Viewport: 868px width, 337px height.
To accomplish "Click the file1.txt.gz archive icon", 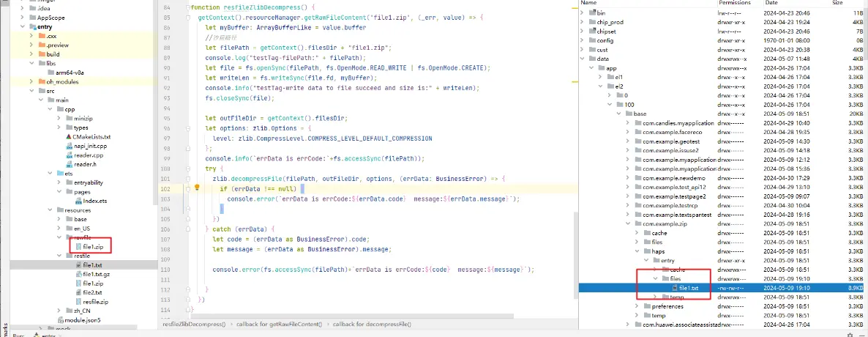I will (78, 275).
